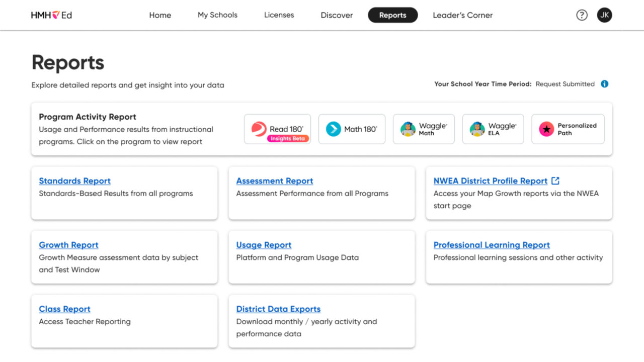Open the Leader's Corner tab

pos(462,15)
